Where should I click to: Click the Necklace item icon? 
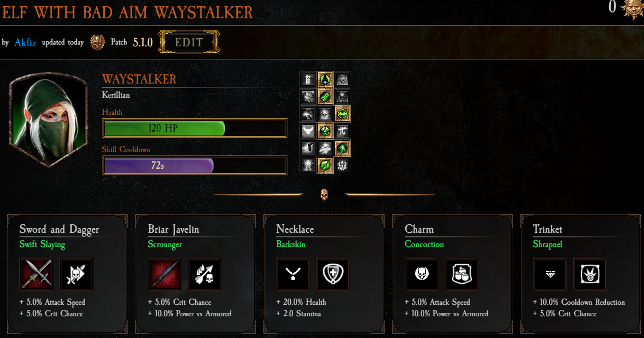click(293, 273)
